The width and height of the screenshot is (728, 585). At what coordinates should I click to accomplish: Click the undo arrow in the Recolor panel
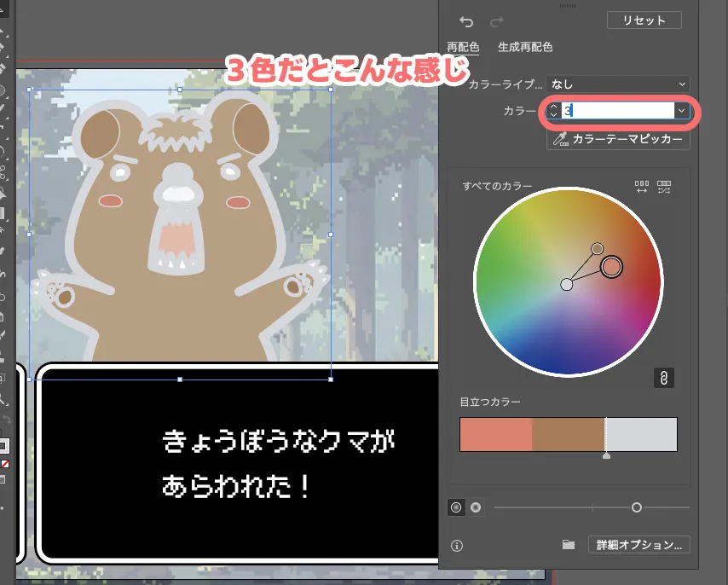[468, 21]
